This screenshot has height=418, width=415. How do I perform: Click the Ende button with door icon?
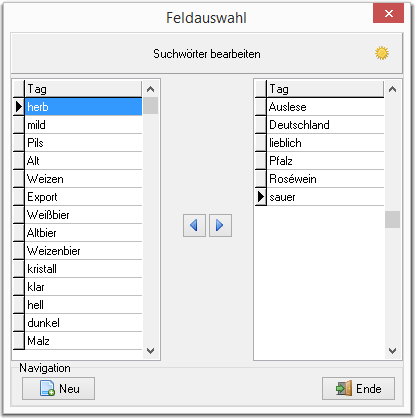(358, 388)
